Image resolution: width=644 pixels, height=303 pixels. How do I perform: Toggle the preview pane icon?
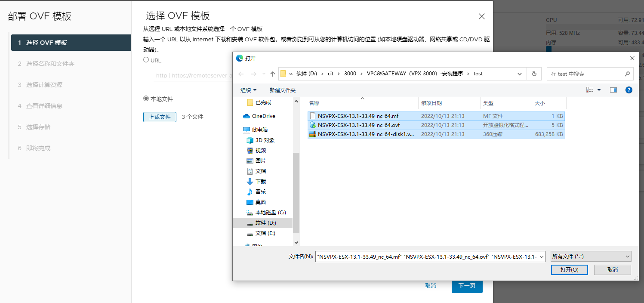point(613,90)
